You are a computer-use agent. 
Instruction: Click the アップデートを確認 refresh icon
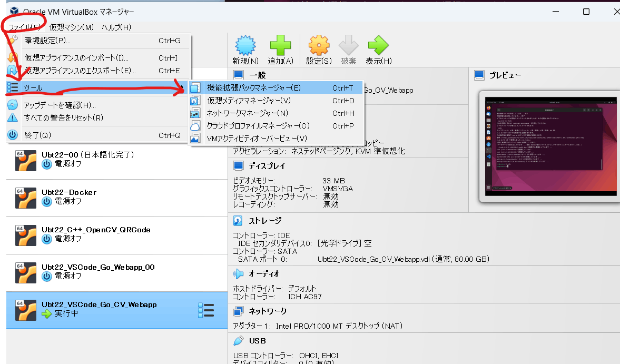point(13,105)
